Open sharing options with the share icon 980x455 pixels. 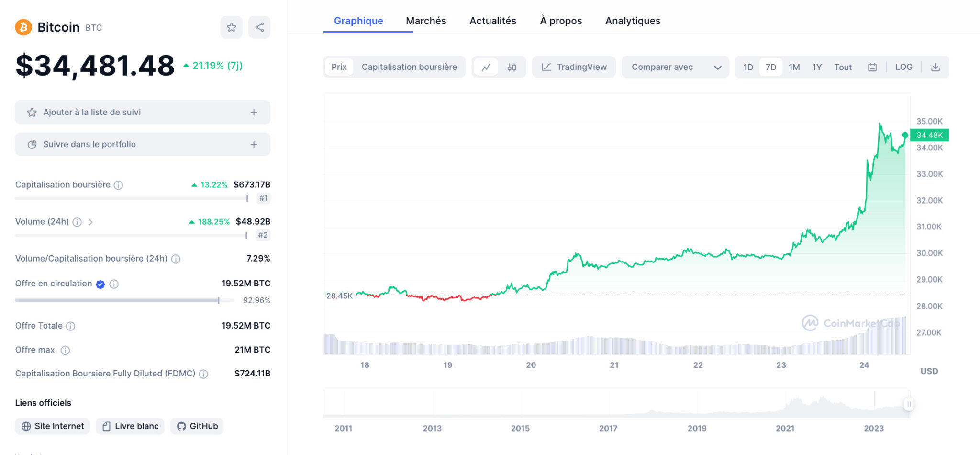(259, 27)
